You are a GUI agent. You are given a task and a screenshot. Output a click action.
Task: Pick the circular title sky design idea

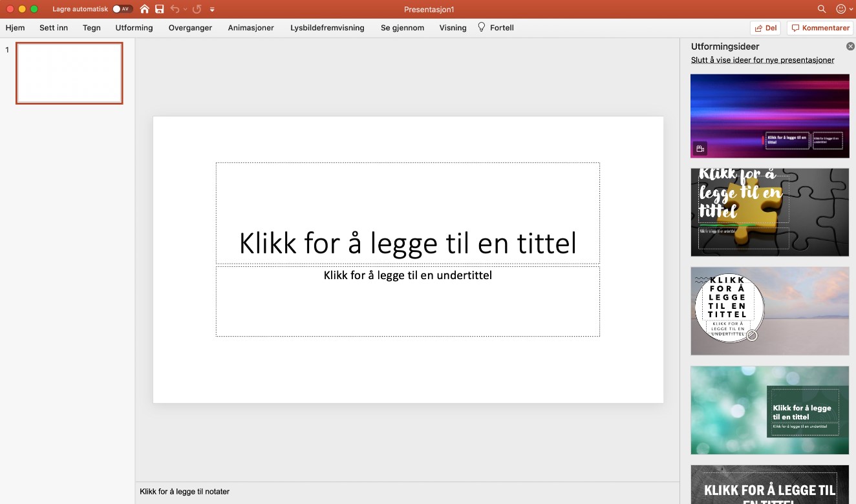769,311
